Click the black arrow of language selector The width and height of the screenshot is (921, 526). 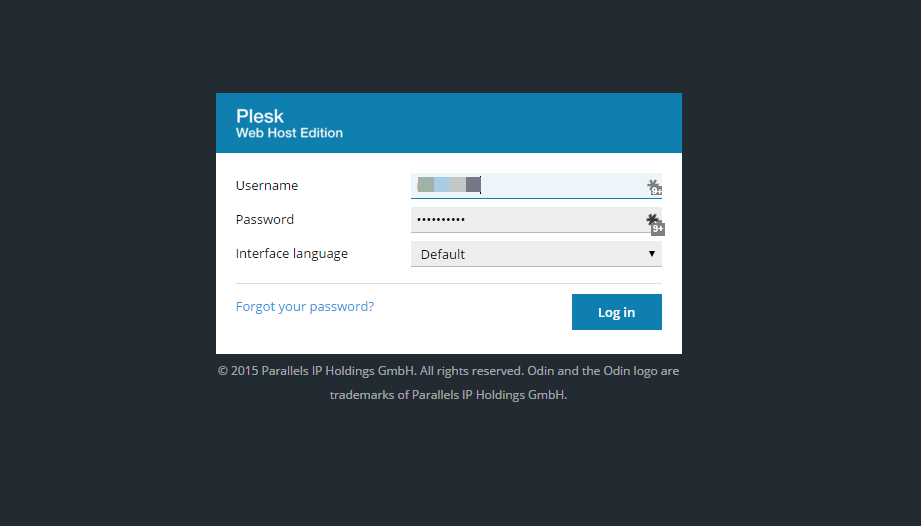[651, 254]
